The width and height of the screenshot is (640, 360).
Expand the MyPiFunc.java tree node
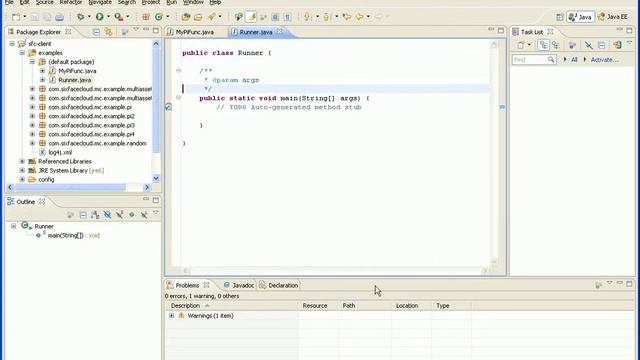click(x=42, y=71)
